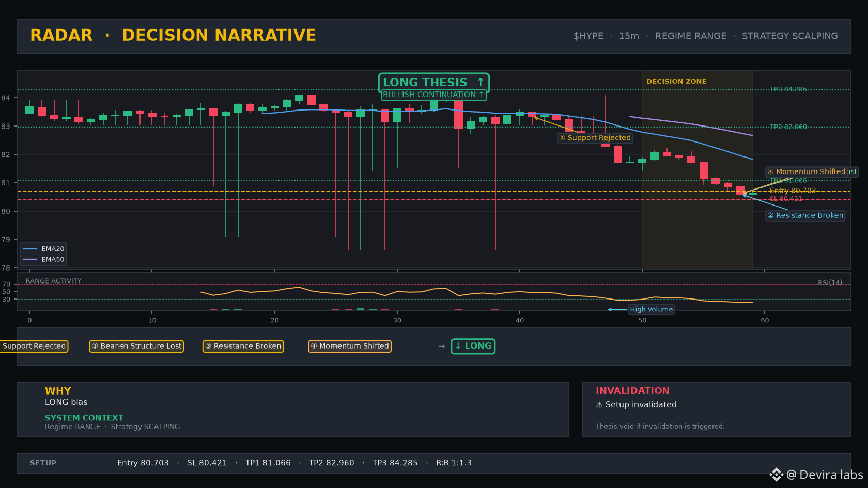Click the Devira labs logo icon
Screen dimensions: 868x488
(776, 475)
